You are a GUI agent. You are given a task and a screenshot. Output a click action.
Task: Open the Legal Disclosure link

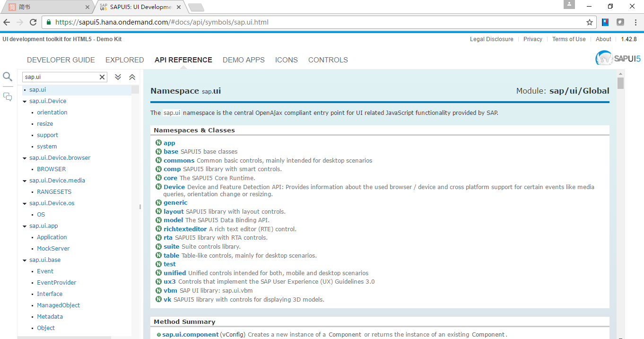tap(491, 39)
